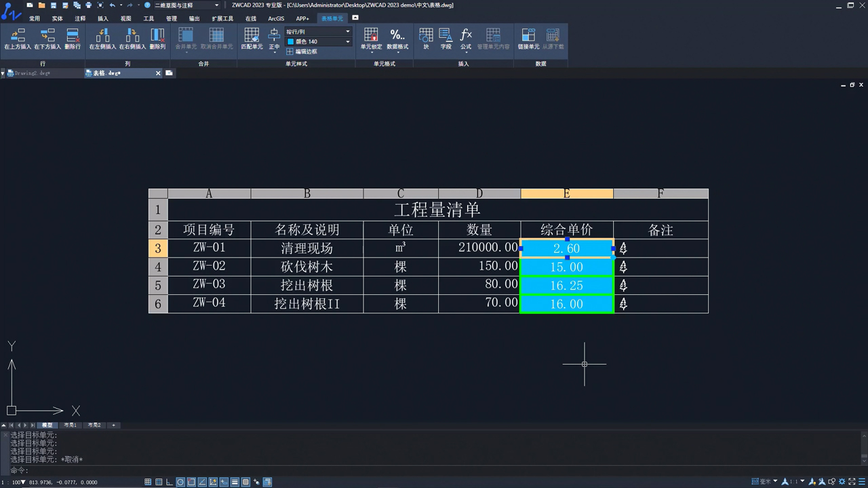Click the 链接单元 (link cell) icon
The width and height of the screenshot is (868, 488).
(528, 39)
